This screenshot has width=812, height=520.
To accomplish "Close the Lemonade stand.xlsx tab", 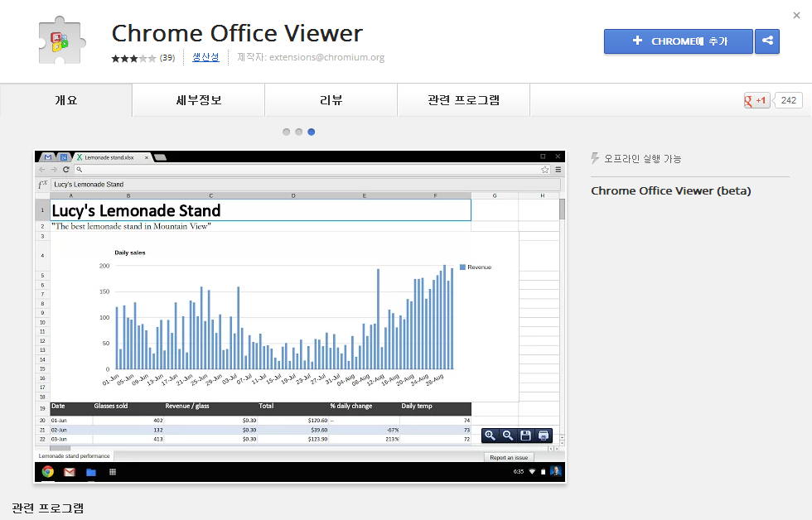I will [x=147, y=157].
